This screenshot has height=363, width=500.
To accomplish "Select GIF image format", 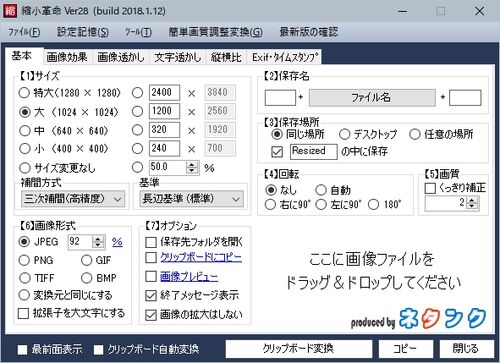I will (x=86, y=260).
